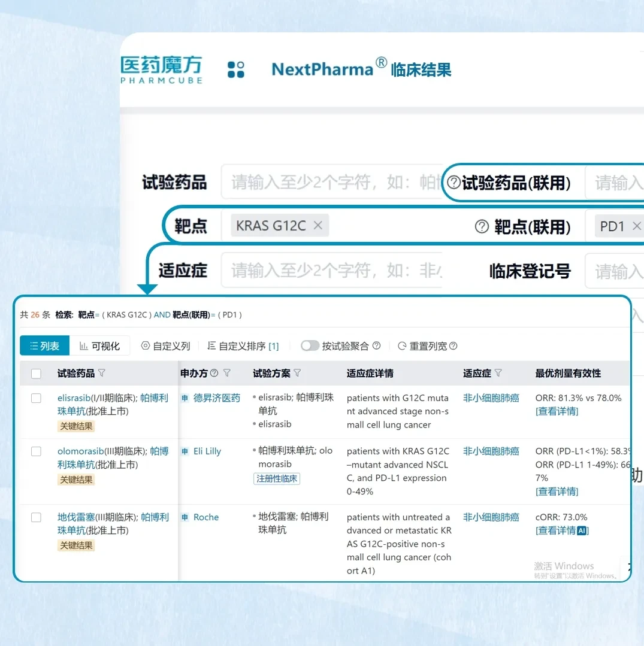Click filter icon on 试验方案 column
The width and height of the screenshot is (644, 646).
point(297,373)
